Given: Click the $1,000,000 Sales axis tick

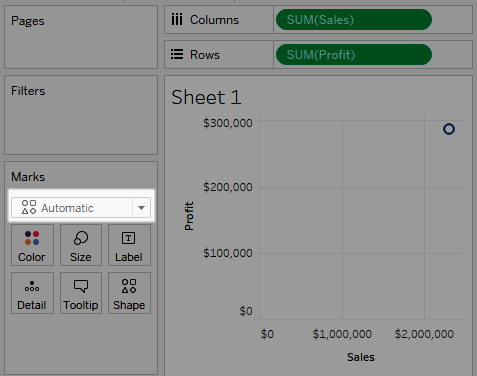Looking at the screenshot, I should (342, 334).
